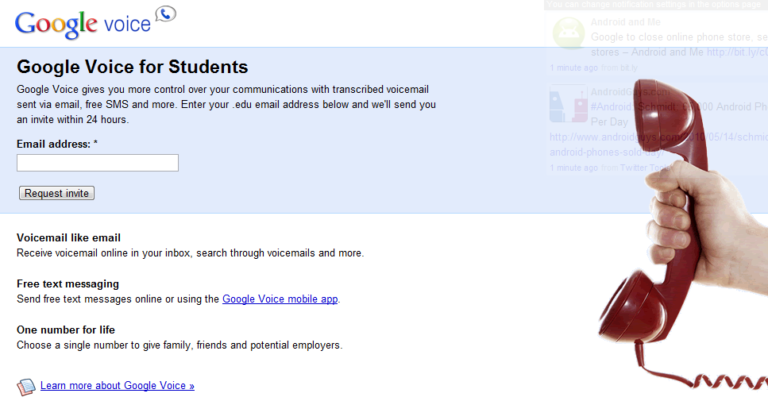Screen dimensions: 768x401
Task: Click the One number for life heading
Action: (x=68, y=330)
